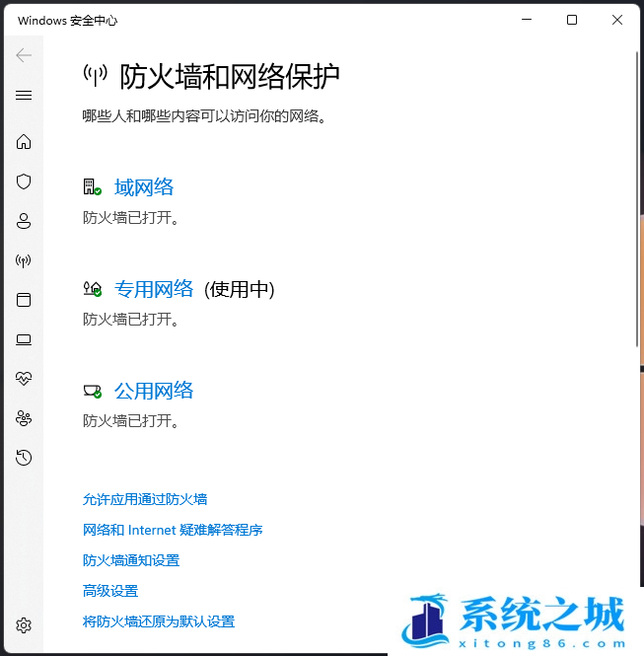This screenshot has height=656, width=644.
Task: Maximize the Windows 安全中心 window
Action: [x=572, y=20]
